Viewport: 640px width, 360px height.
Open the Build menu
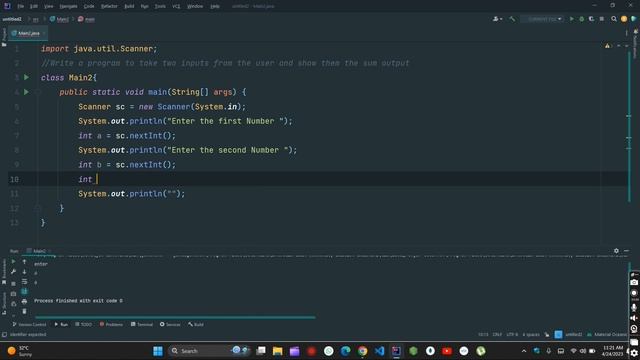(x=129, y=6)
